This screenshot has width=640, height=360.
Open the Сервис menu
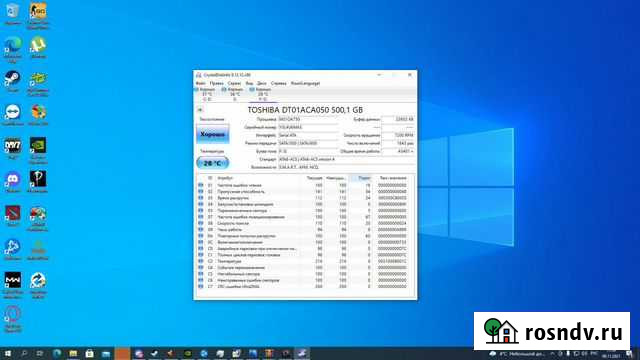click(234, 83)
